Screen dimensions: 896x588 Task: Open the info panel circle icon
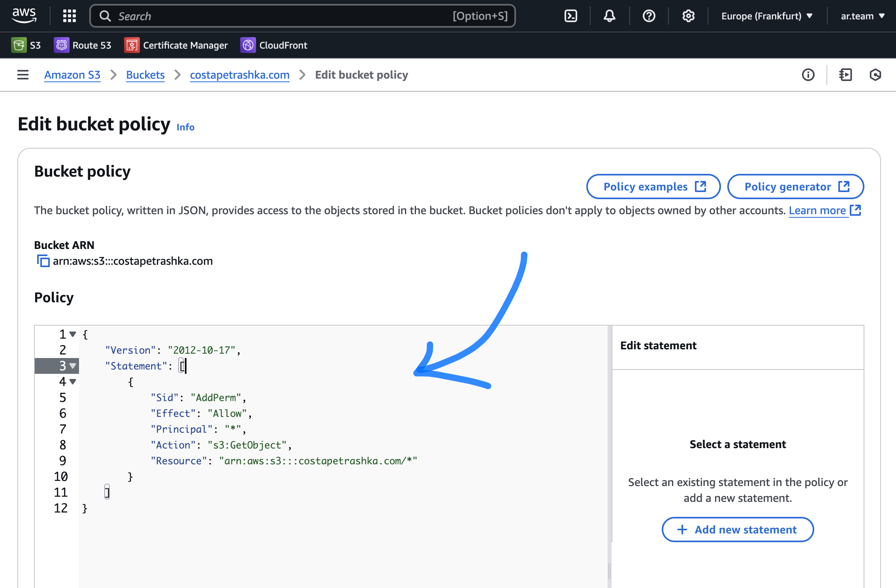tap(808, 75)
